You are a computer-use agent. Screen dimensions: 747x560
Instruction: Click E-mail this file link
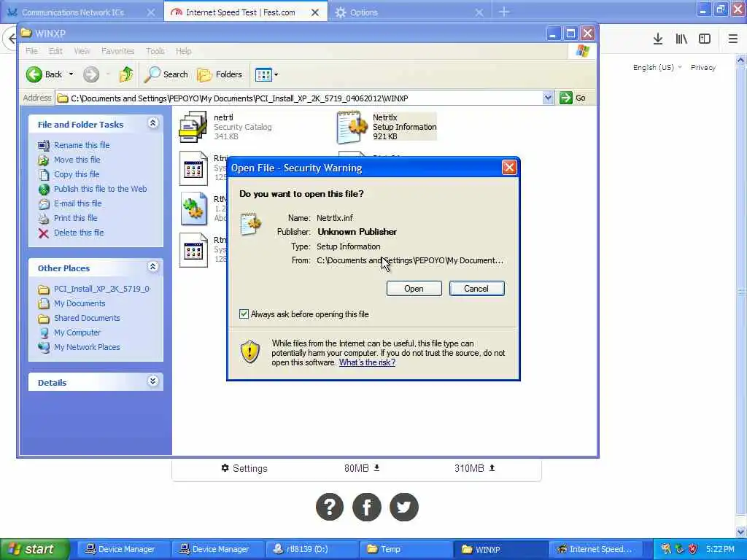77,203
